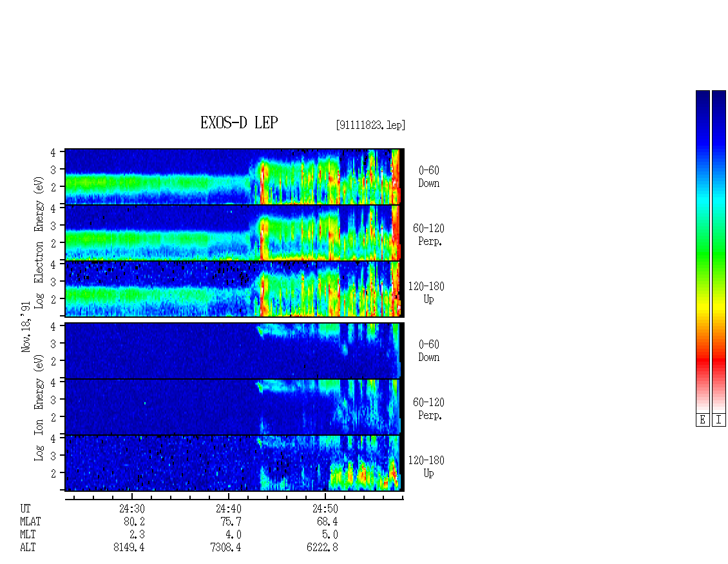Click the MLAT value 68.4
Viewport: 728px width, 564px height.
click(327, 521)
